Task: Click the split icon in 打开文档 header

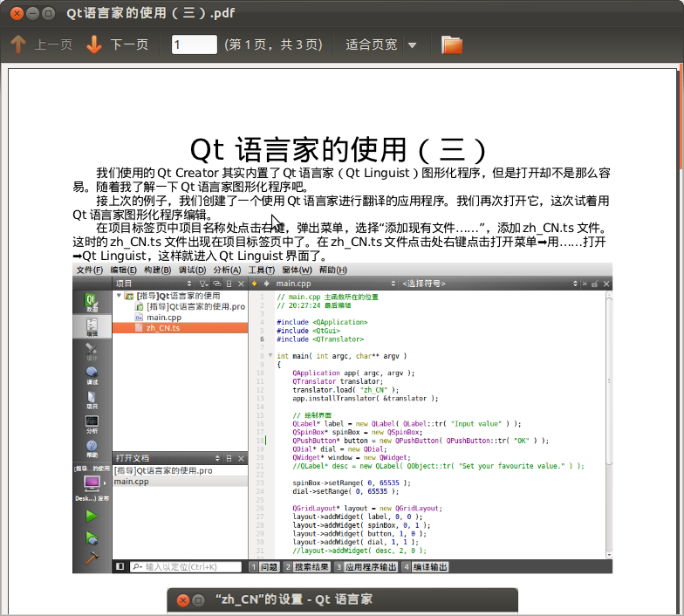Action: pyautogui.click(x=229, y=458)
